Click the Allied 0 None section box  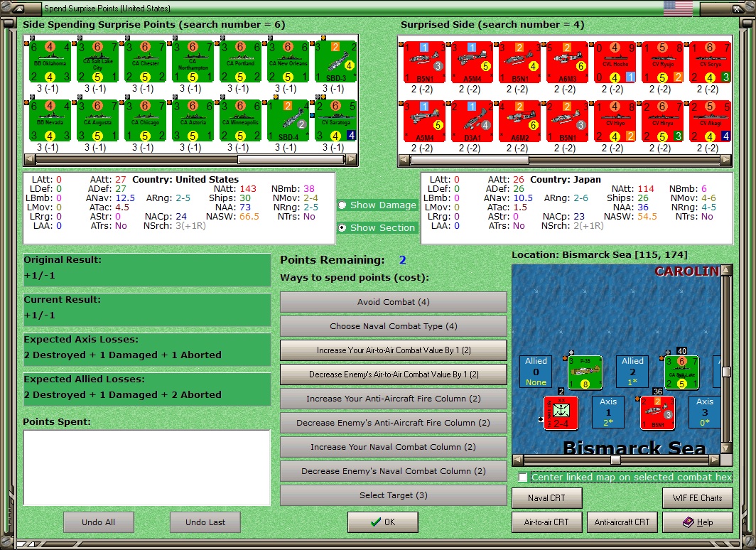(536, 372)
